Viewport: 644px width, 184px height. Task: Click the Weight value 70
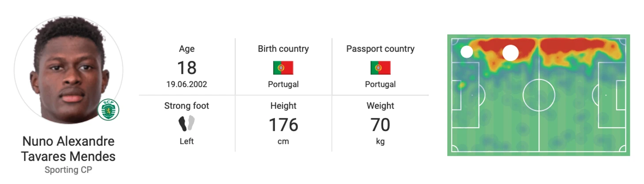point(380,125)
